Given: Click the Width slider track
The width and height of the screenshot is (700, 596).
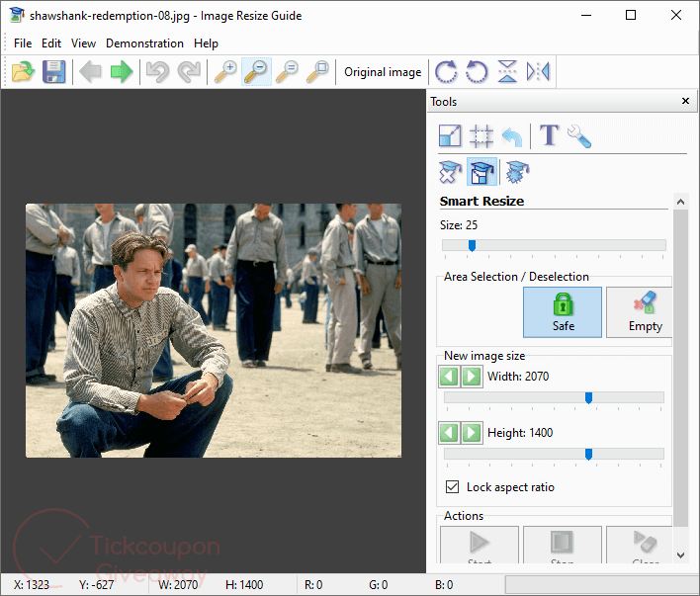Looking at the screenshot, I should pos(554,397).
